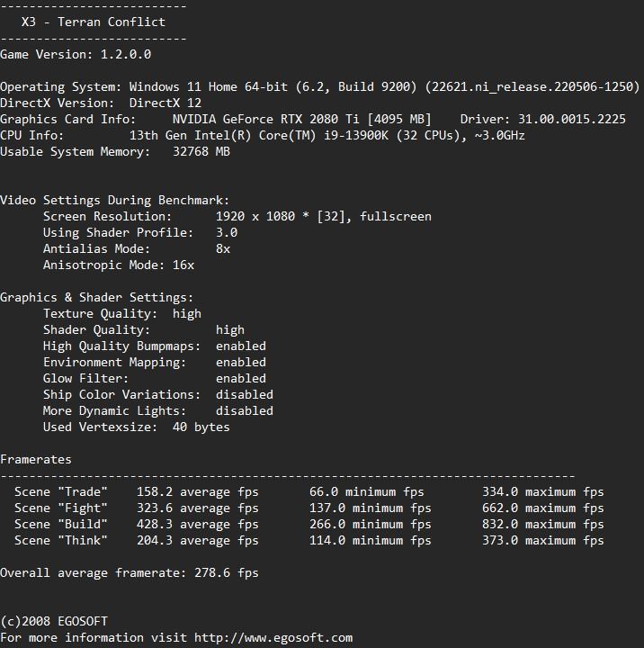Viewport: 644px width, 648px height.
Task: Click the 'Framerates' heading
Action: click(x=36, y=460)
